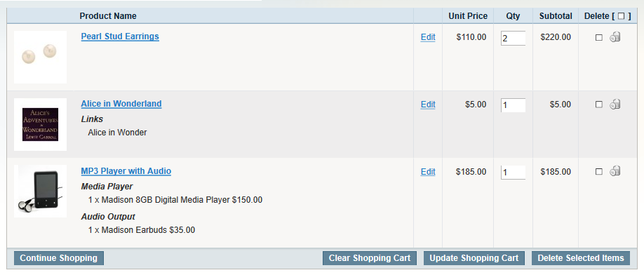Click Clear Shopping Cart button
644x275 pixels.
coord(370,258)
